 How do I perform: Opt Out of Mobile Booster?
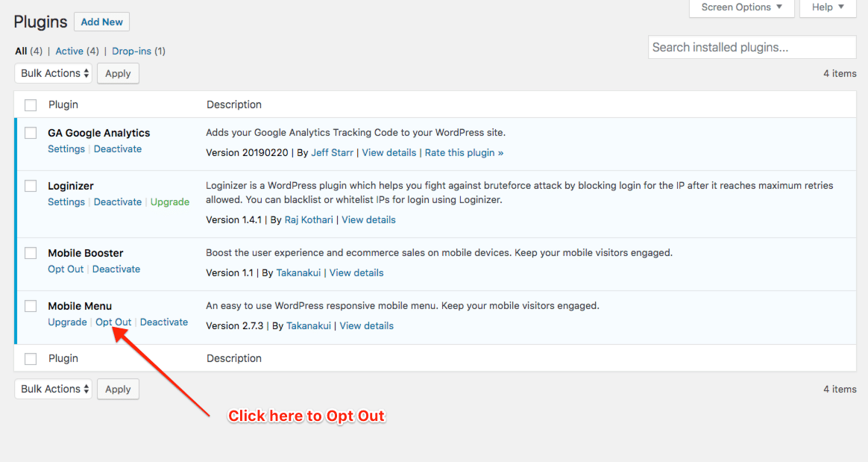[66, 269]
